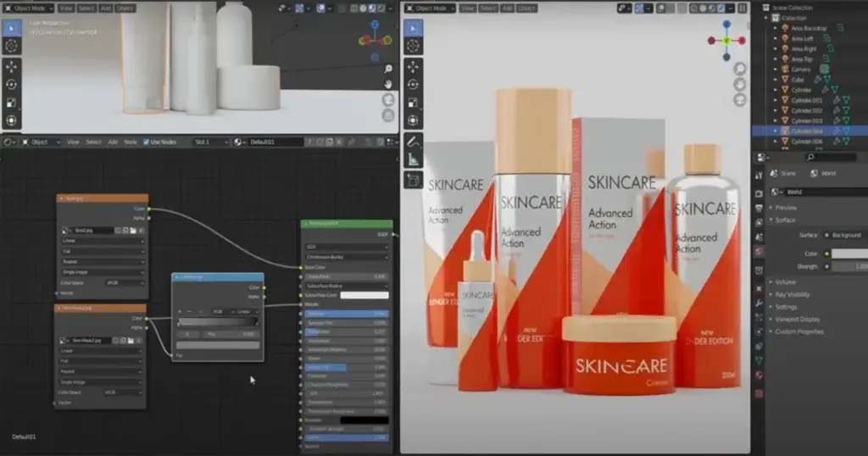Open View menu in node editor
This screenshot has height=456, width=868.
pos(73,142)
